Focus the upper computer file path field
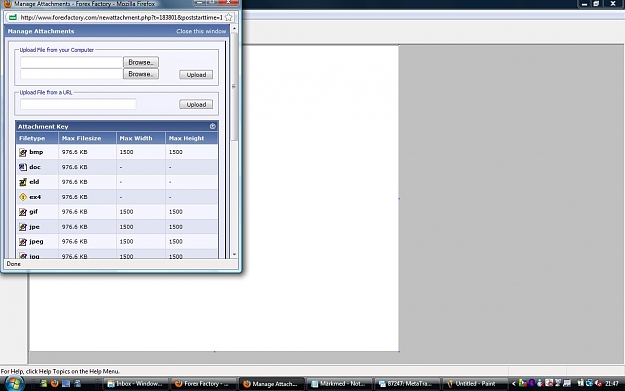Viewport: 625px width, 391px height. click(71, 62)
